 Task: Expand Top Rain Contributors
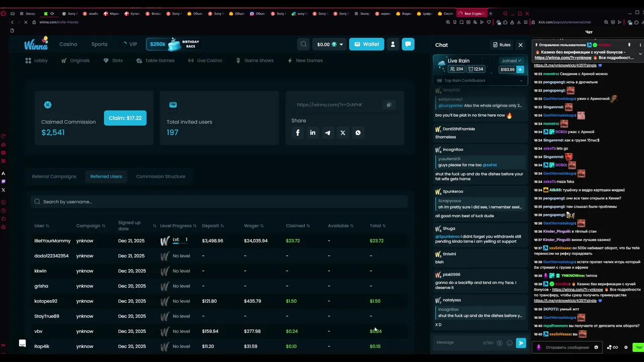pyautogui.click(x=480, y=80)
